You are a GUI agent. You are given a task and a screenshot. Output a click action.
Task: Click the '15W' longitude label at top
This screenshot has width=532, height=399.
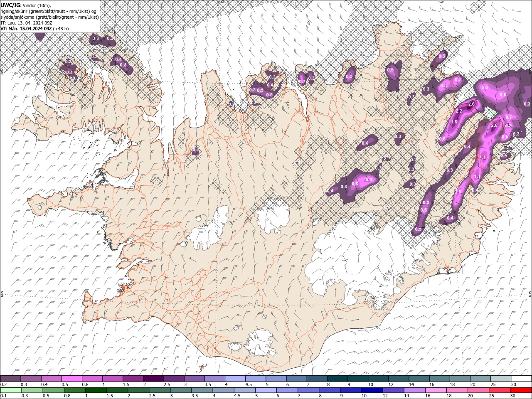pos(440,2)
